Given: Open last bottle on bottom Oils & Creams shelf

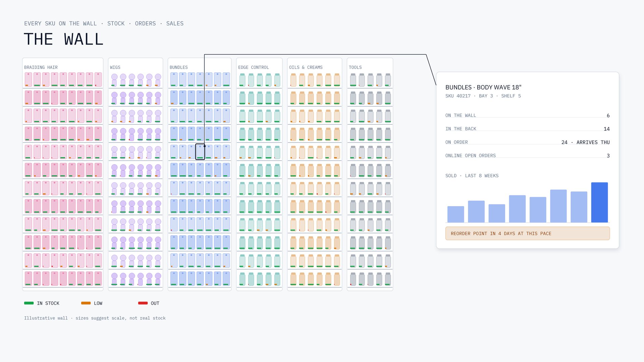Looking at the screenshot, I should [337, 279].
